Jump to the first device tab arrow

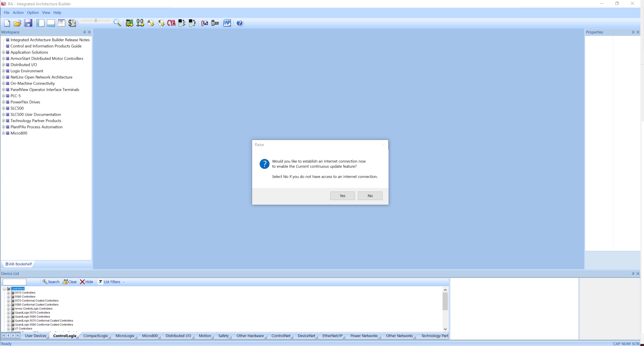4,336
